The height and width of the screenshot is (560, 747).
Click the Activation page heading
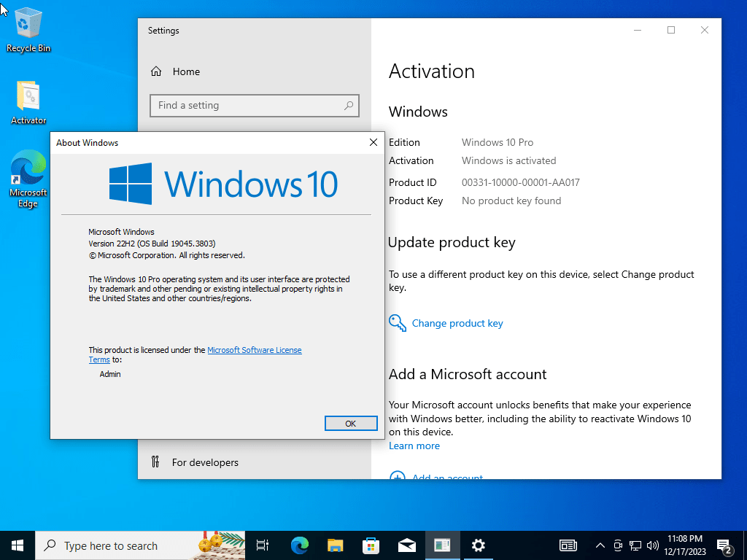click(x=432, y=71)
